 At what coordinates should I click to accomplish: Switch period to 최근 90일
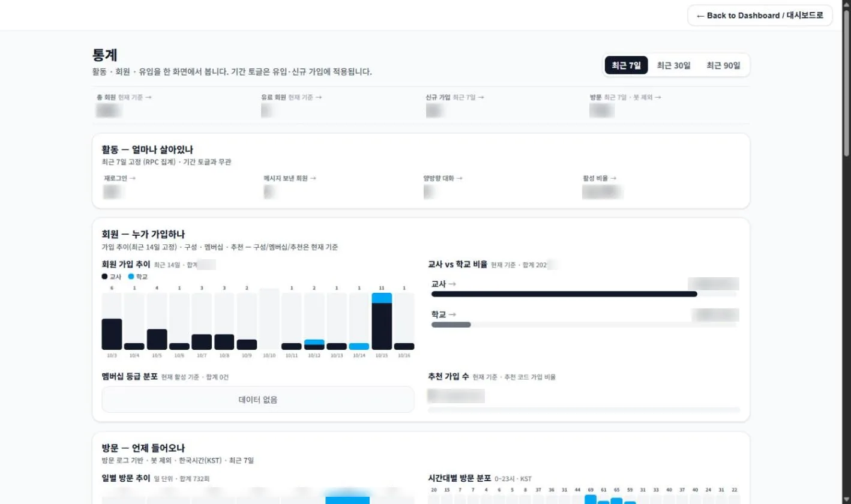click(x=723, y=65)
